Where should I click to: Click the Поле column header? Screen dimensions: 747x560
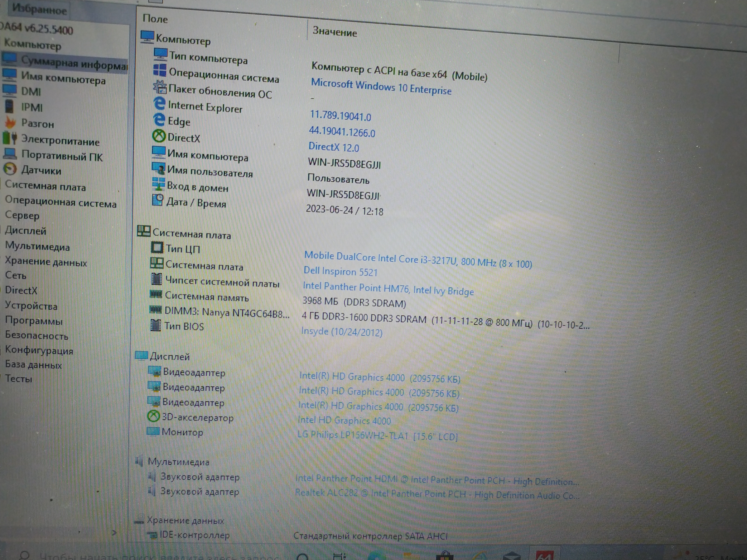click(155, 18)
